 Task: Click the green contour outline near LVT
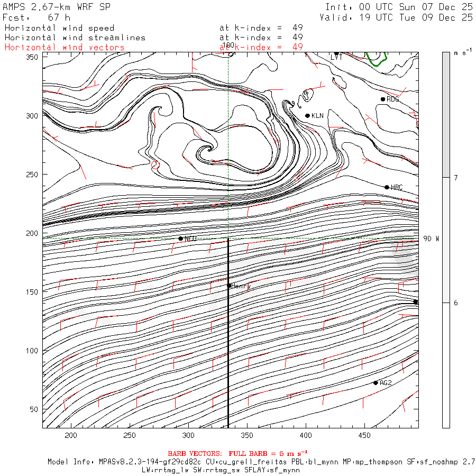pyautogui.click(x=376, y=59)
